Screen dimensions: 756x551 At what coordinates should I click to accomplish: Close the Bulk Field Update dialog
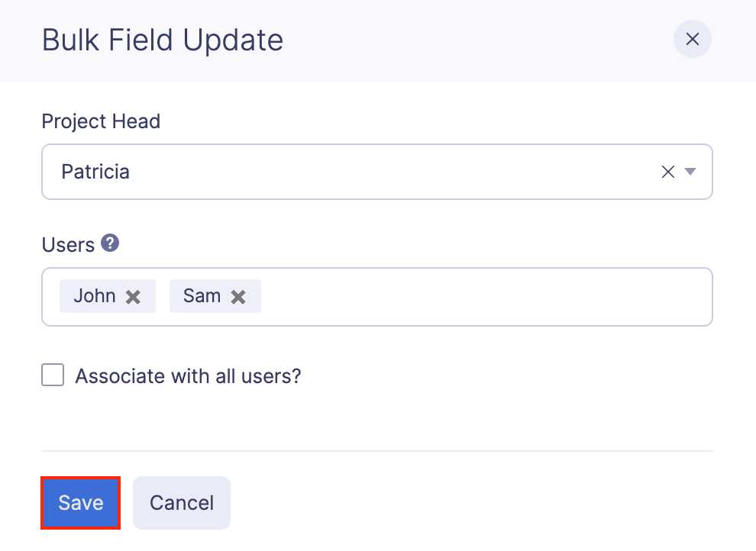tap(692, 40)
